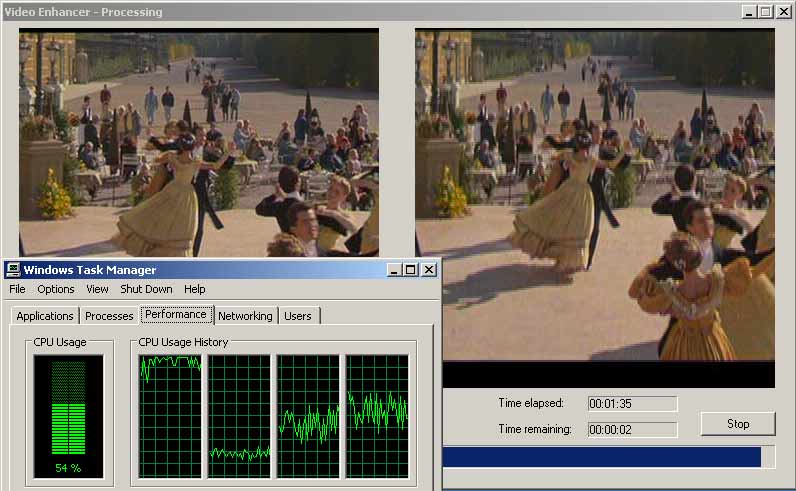The height and width of the screenshot is (491, 796).
Task: Click the Windows Task Manager title bar
Action: point(221,270)
